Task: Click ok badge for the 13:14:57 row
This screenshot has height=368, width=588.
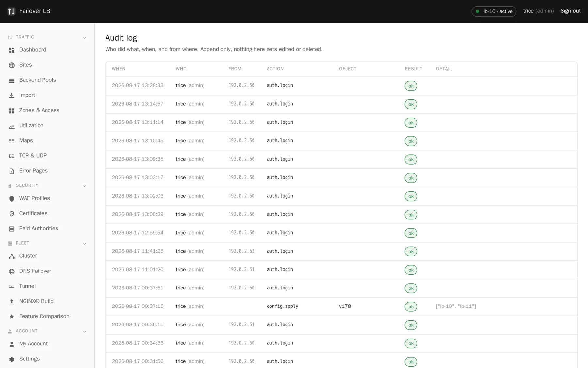Action: click(x=411, y=104)
